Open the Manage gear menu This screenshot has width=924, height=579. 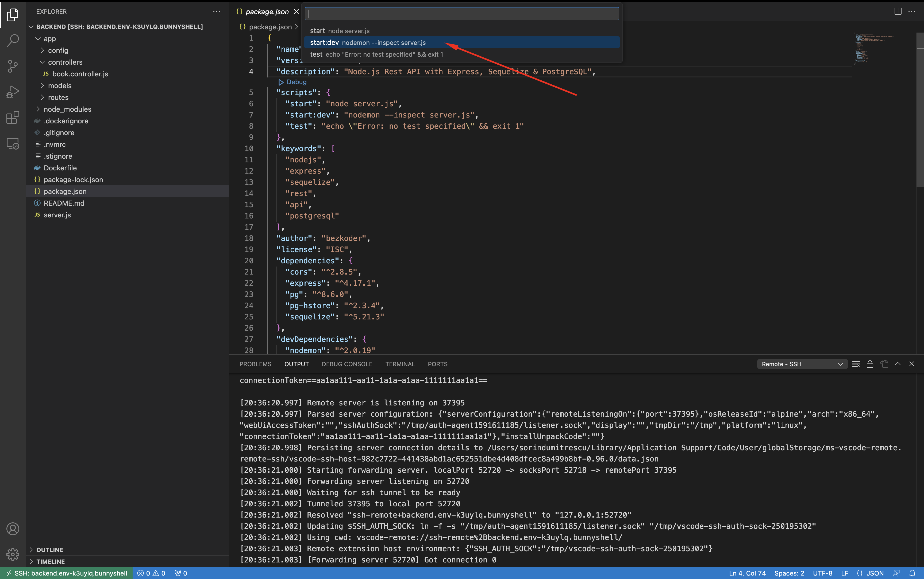coord(13,554)
